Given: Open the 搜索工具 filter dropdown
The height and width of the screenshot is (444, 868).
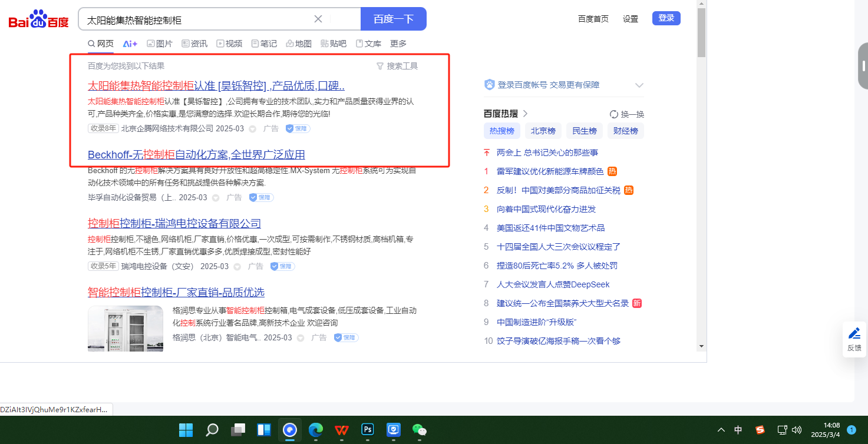Looking at the screenshot, I should coord(397,66).
